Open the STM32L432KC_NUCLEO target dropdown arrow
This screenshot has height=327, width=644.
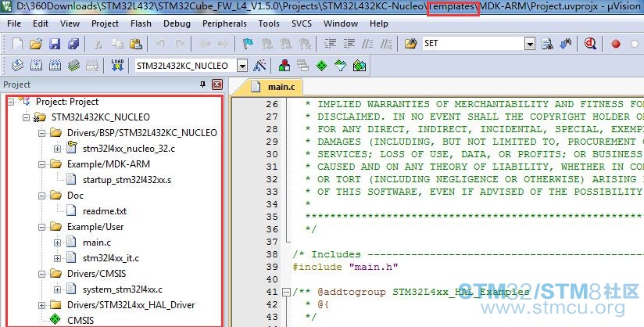click(x=242, y=66)
